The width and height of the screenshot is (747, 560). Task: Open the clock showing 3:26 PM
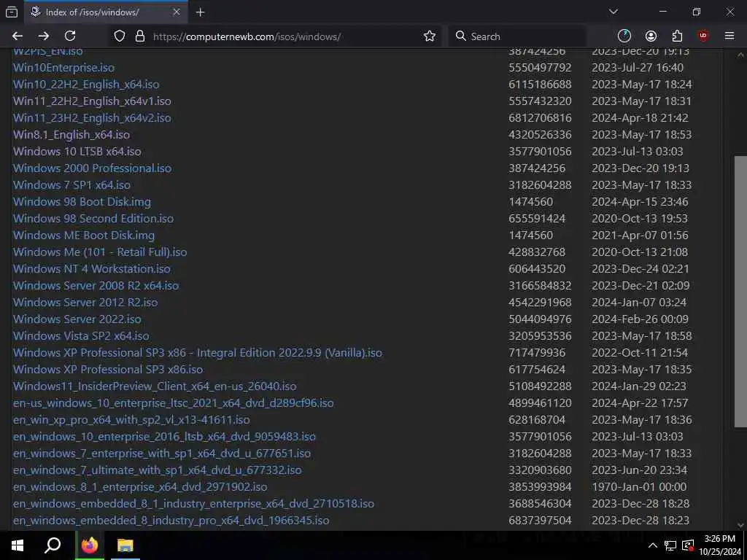(x=719, y=545)
